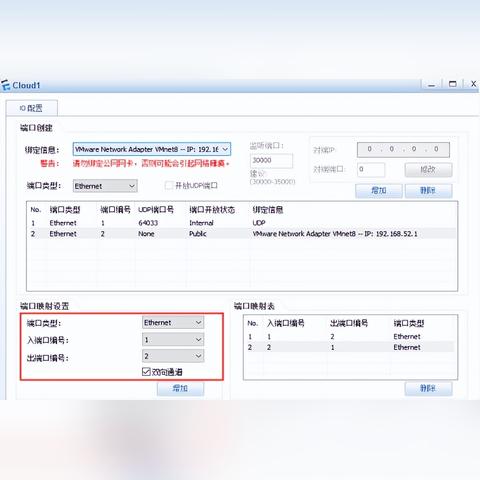Click the Cloud1 window icon
The image size is (480, 480).
(5, 85)
